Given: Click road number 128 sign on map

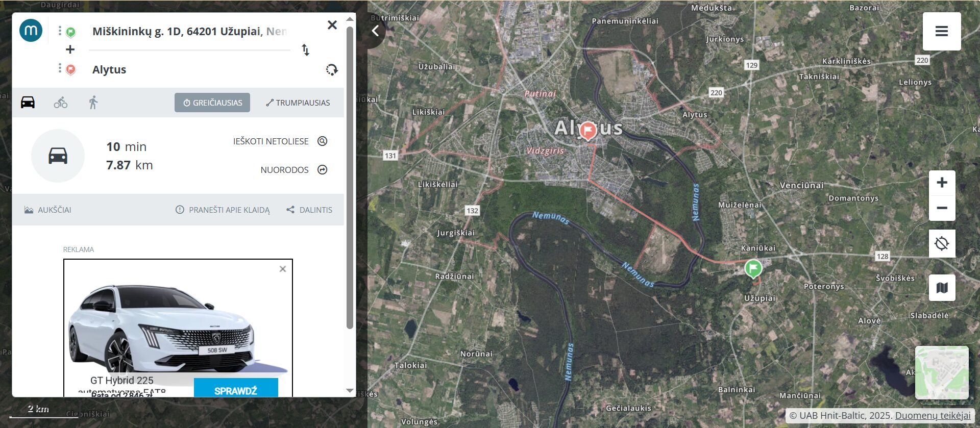Looking at the screenshot, I should coord(883,256).
